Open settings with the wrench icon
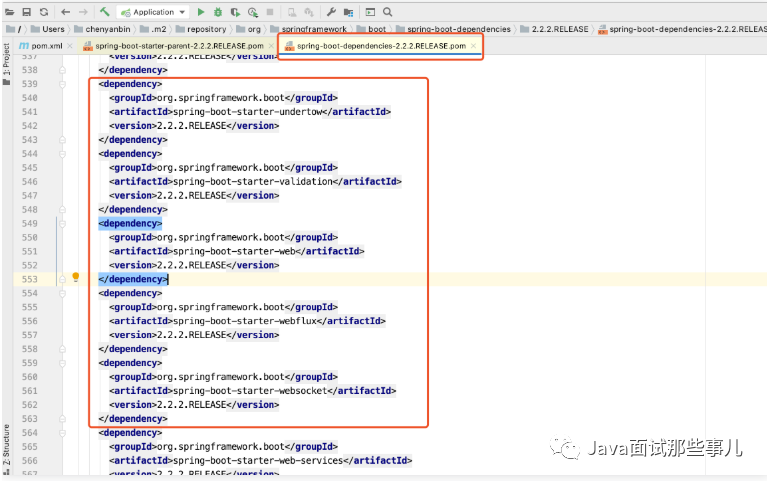Image resolution: width=767 pixels, height=481 pixels. pos(331,12)
